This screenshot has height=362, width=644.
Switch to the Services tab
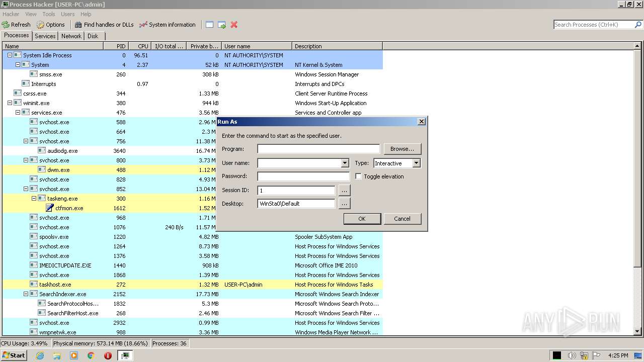(45, 36)
